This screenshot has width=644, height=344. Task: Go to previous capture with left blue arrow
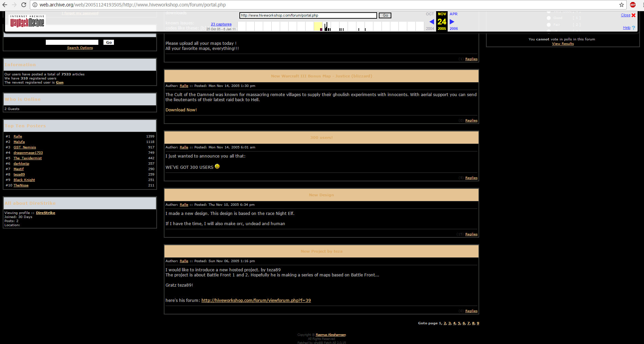click(x=431, y=22)
